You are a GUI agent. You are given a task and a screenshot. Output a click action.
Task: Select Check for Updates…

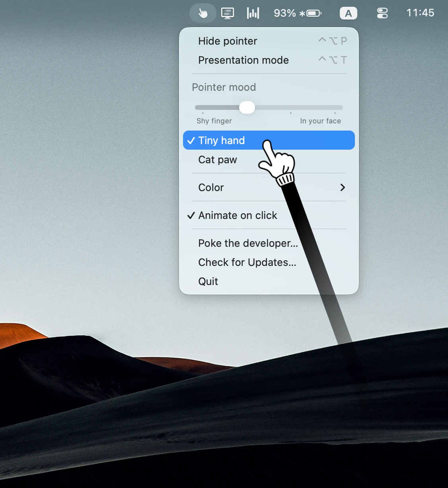269,262
